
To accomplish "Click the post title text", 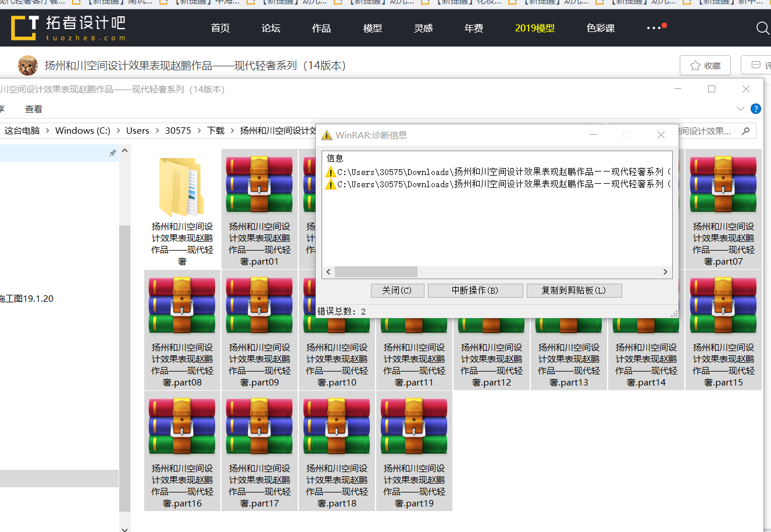I will coord(195,66).
